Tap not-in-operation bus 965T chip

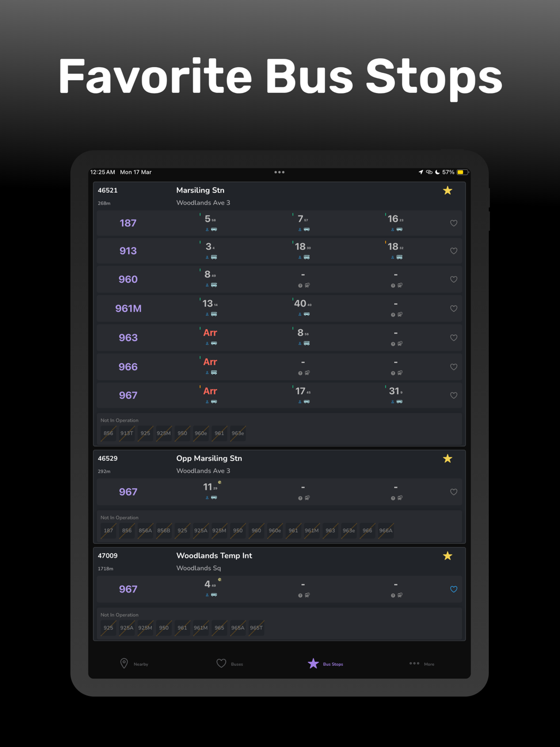pos(256,628)
